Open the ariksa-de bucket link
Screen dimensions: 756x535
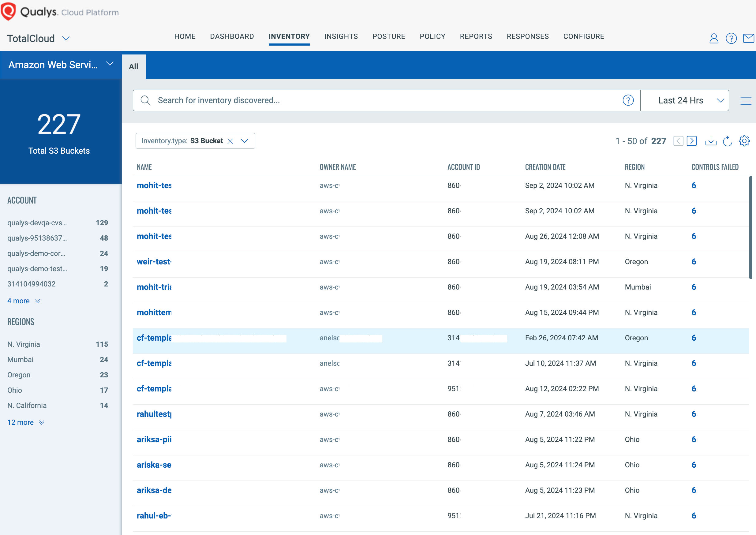[x=154, y=491]
